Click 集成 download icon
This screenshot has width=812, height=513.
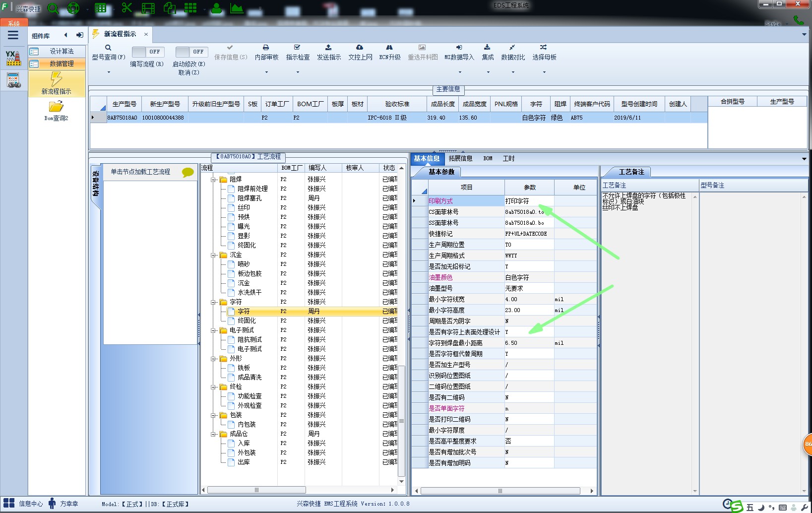pyautogui.click(x=488, y=53)
